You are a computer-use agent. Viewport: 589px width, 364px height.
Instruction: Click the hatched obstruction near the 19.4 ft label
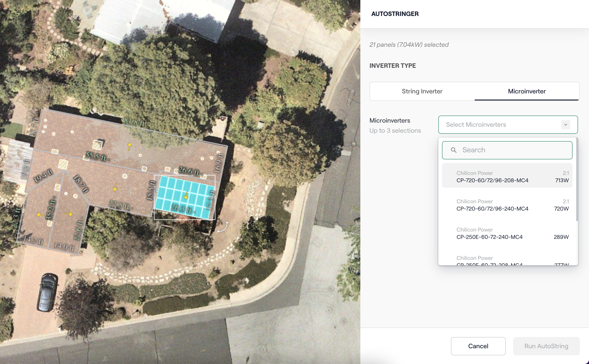coord(63,164)
